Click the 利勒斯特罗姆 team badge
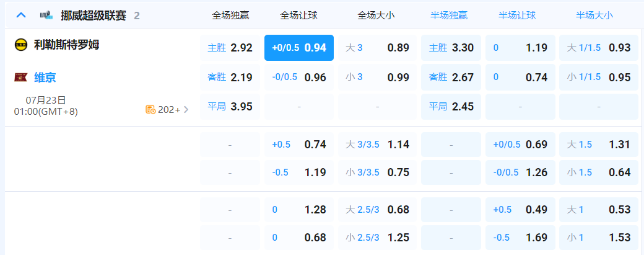 coord(21,45)
